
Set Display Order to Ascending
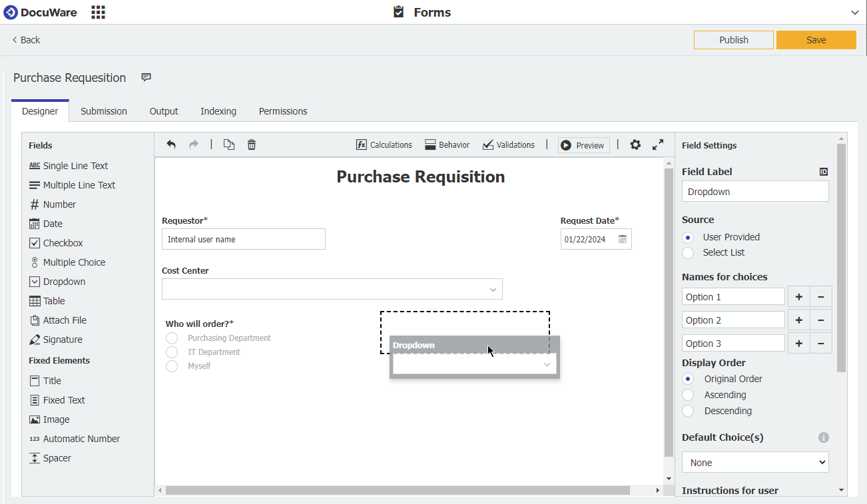pyautogui.click(x=687, y=395)
